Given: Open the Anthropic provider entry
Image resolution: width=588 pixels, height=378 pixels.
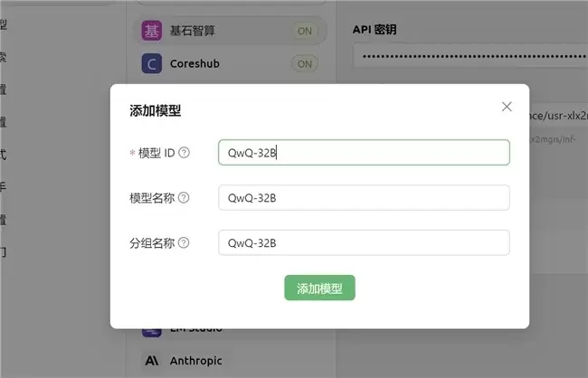Looking at the screenshot, I should 195,360.
